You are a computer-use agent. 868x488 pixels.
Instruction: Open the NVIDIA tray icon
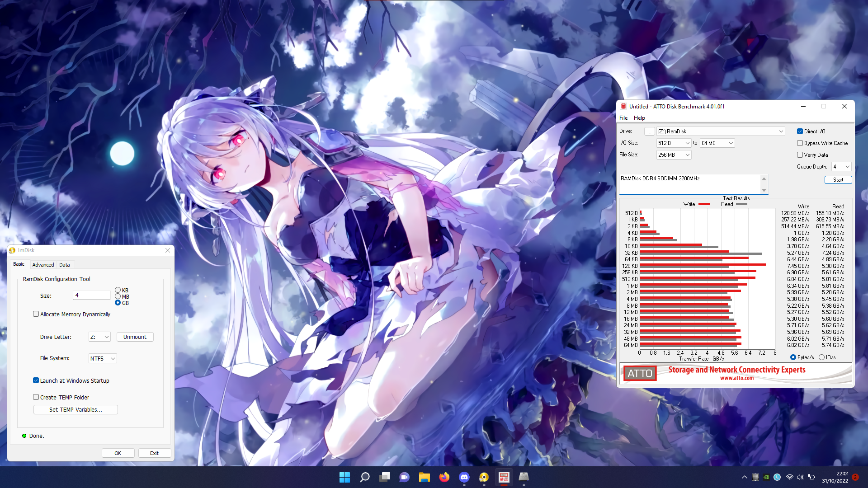pyautogui.click(x=766, y=477)
